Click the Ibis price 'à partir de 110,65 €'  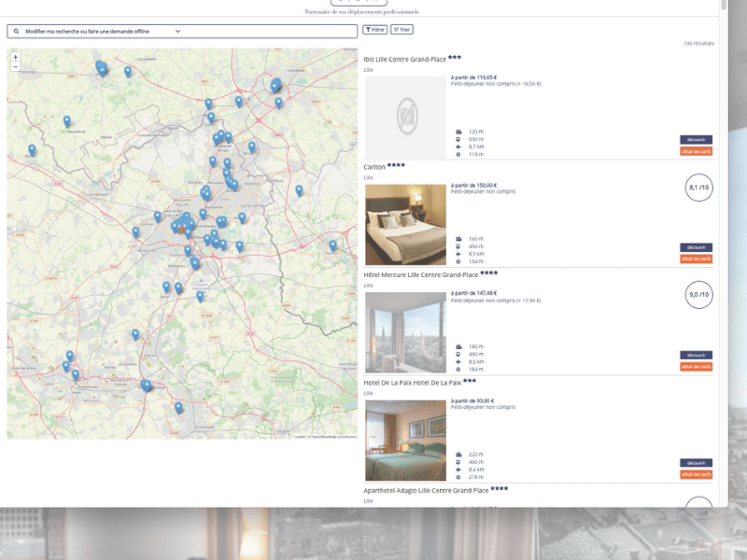(474, 77)
